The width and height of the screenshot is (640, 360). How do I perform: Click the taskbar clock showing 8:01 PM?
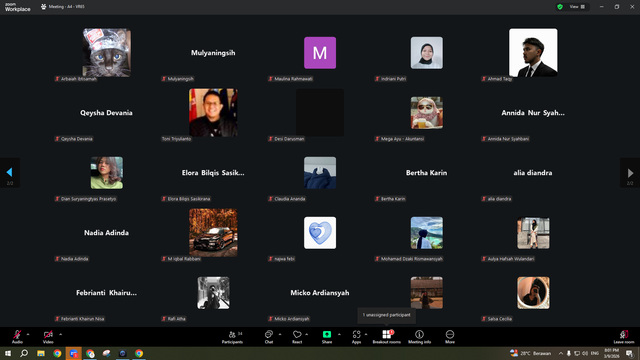[x=611, y=353]
